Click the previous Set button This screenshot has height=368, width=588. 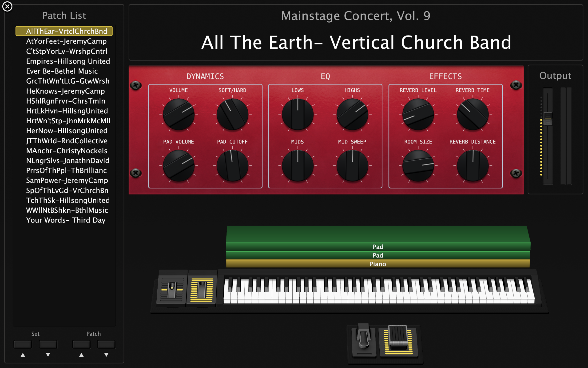[x=23, y=344]
